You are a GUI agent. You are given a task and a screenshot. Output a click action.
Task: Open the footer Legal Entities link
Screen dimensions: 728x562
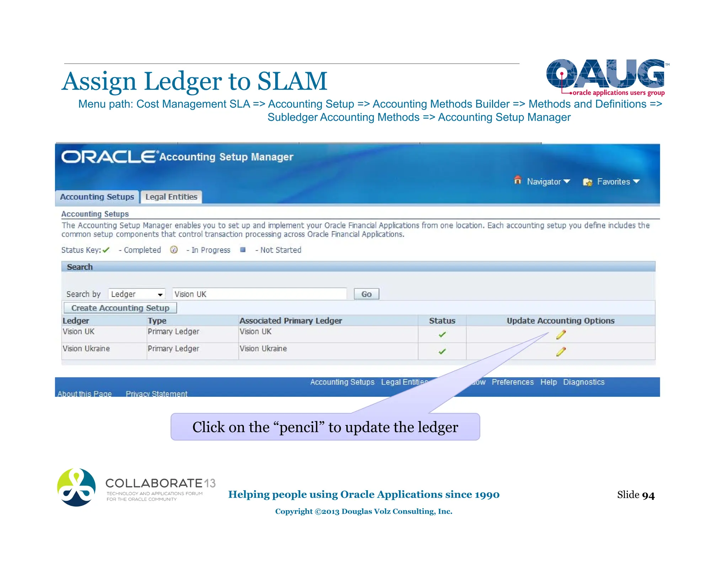(405, 382)
